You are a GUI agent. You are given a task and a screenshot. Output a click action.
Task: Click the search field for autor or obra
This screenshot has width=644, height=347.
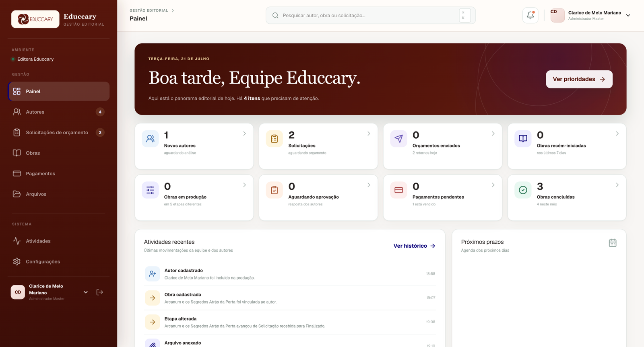[370, 15]
